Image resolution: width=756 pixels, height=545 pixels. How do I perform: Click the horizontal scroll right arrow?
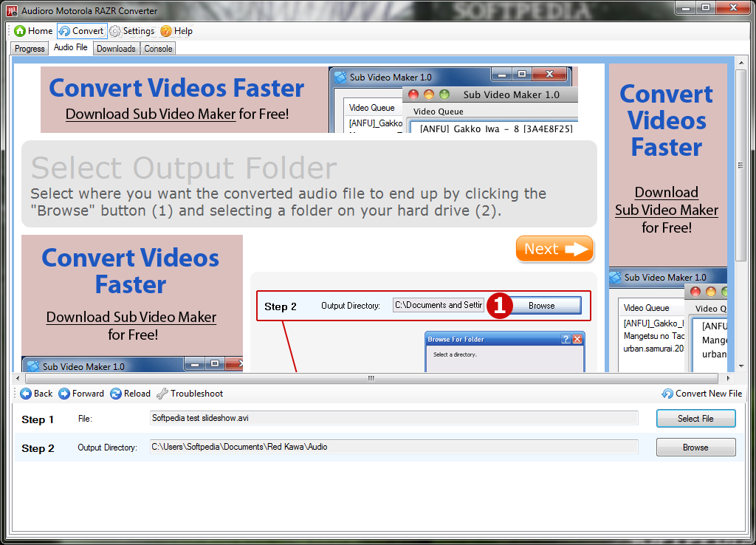pos(728,378)
